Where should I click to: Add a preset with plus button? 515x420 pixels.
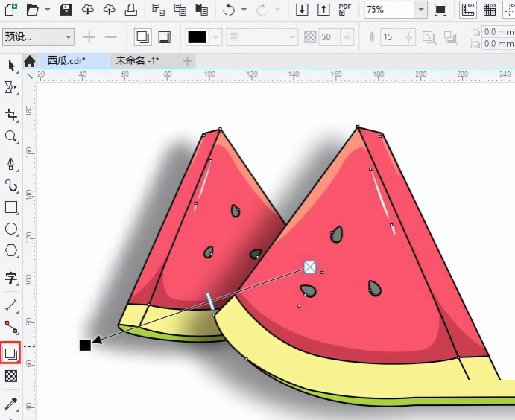coord(89,37)
